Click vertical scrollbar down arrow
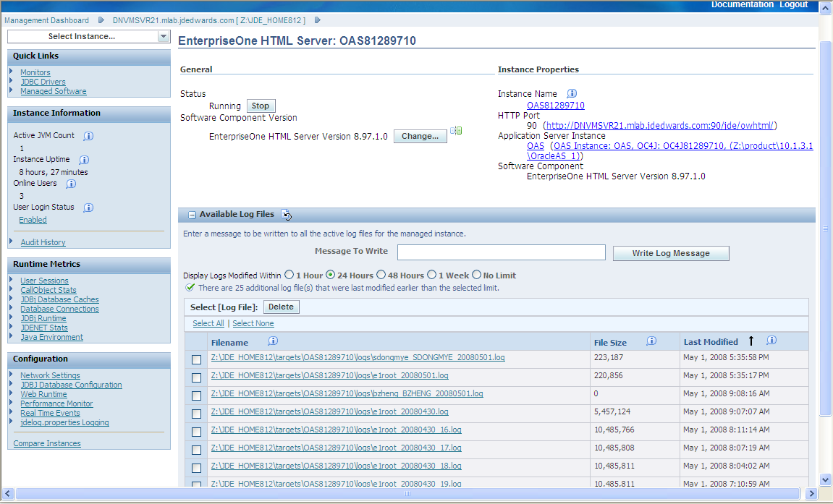Viewport: 833px width, 504px height. tap(825, 479)
